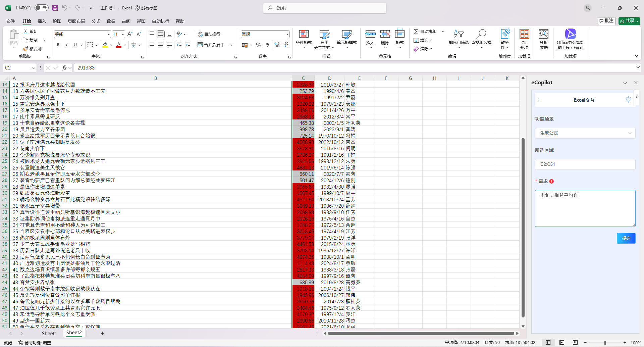This screenshot has height=347, width=644.
Task: Switch to the Sheet1 tab
Action: coord(49,333)
